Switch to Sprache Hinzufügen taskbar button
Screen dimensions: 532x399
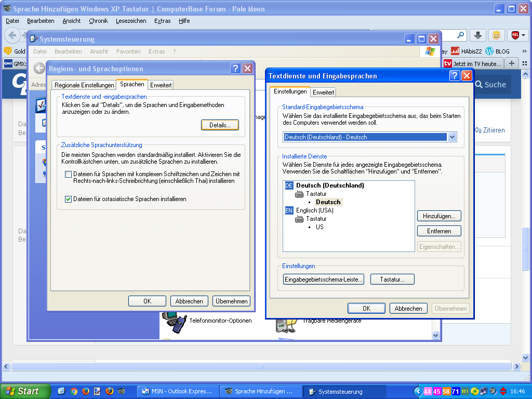click(x=261, y=391)
